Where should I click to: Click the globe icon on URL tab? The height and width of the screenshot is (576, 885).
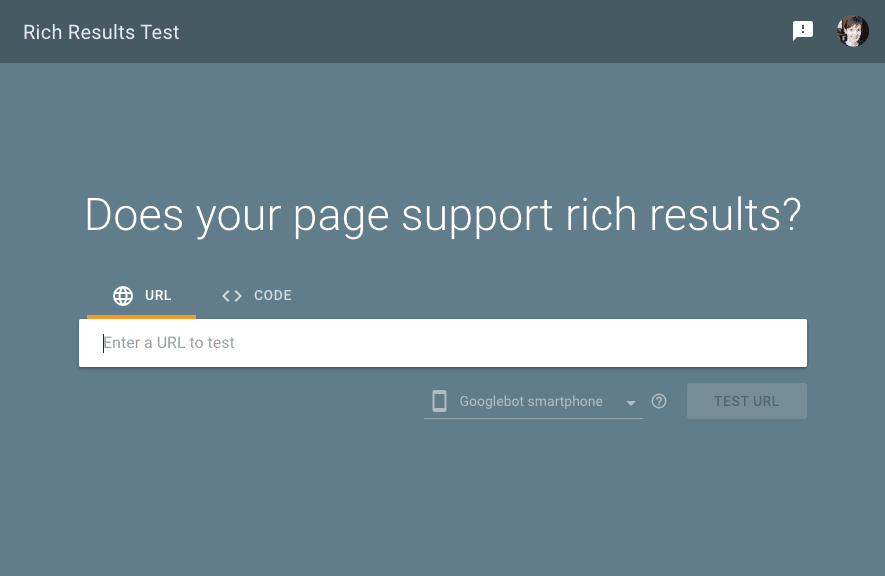[123, 295]
